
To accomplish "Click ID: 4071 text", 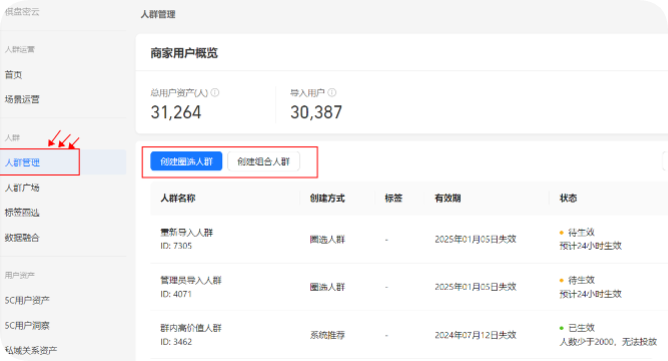I will click(176, 294).
